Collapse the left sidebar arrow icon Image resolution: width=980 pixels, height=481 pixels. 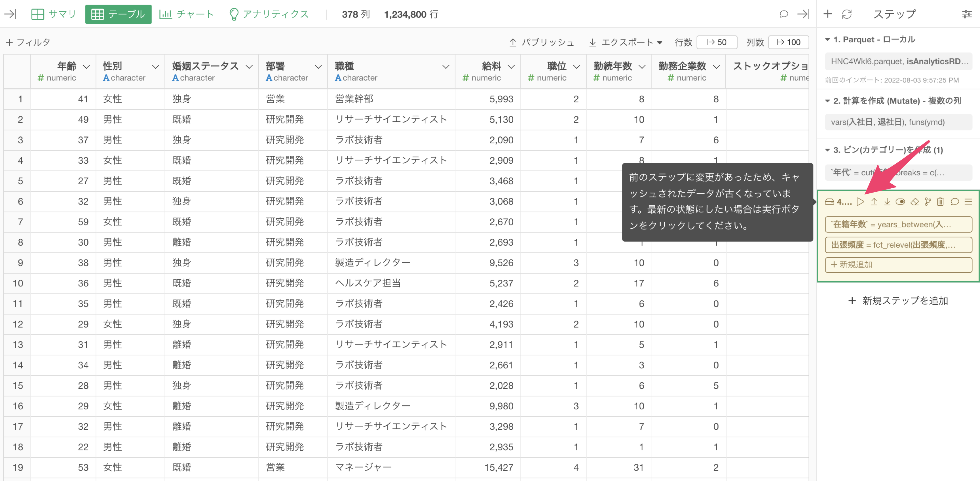(10, 14)
